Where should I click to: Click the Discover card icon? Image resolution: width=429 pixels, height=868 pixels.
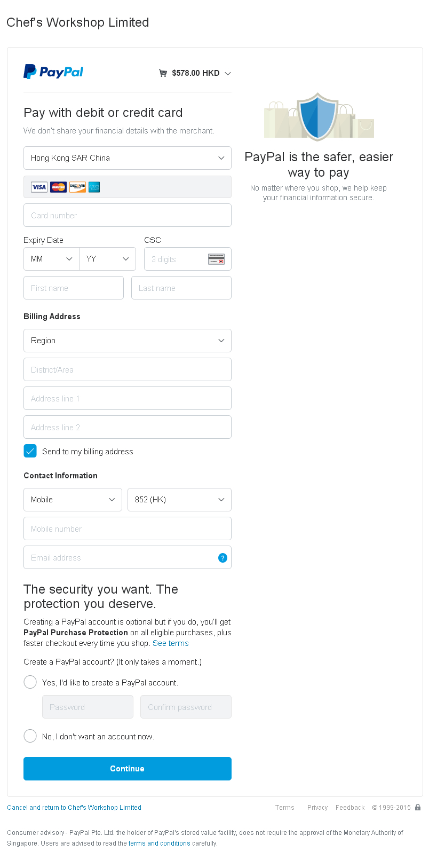(77, 187)
